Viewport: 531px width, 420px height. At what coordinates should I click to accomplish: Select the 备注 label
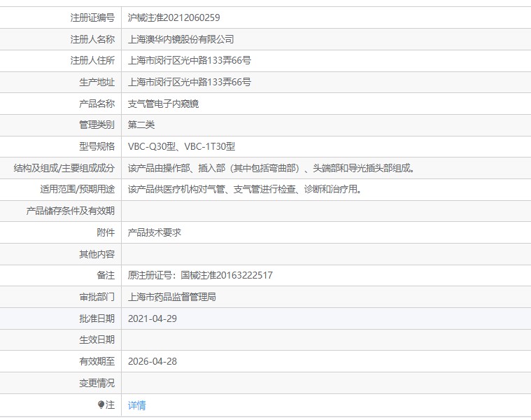point(106,275)
